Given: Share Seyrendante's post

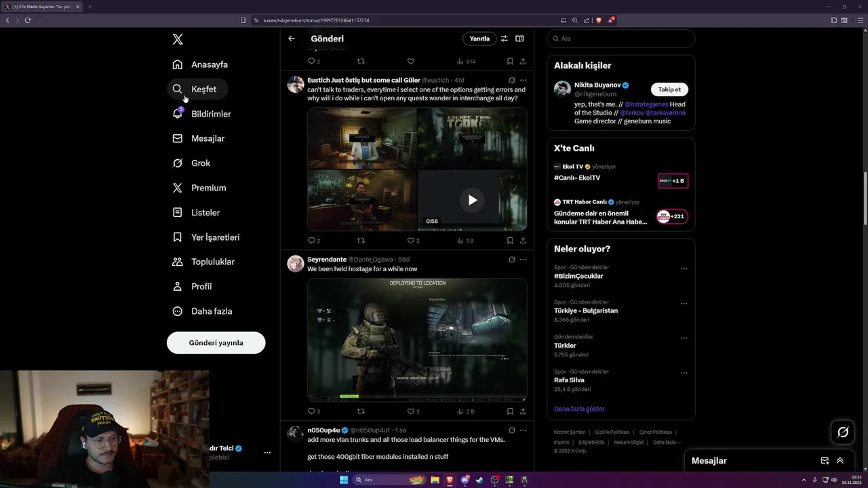Looking at the screenshot, I should tap(523, 411).
